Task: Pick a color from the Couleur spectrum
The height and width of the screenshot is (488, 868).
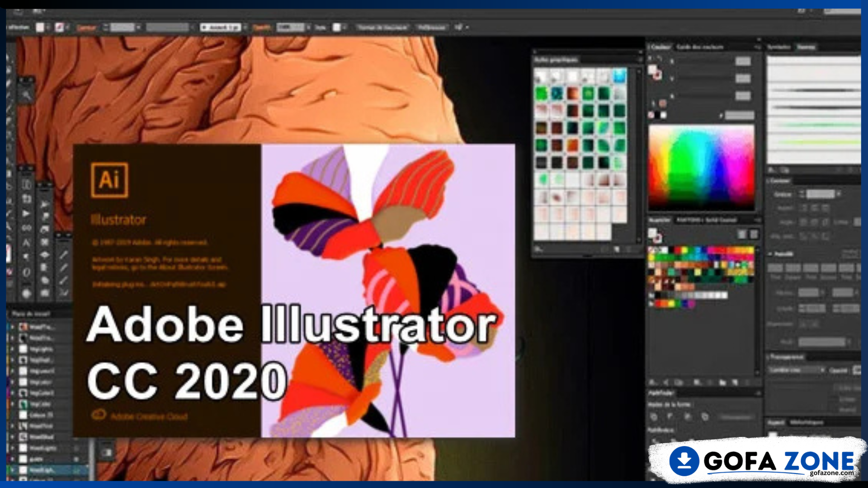Action: tap(701, 167)
